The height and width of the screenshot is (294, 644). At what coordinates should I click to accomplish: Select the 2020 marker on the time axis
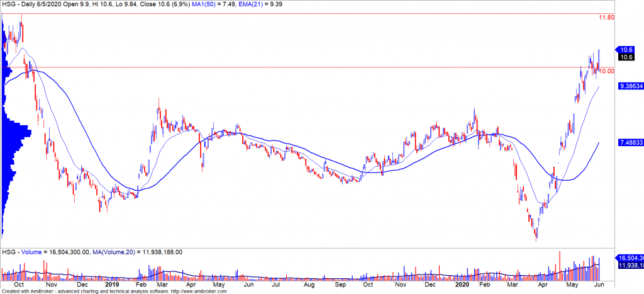[x=462, y=285]
